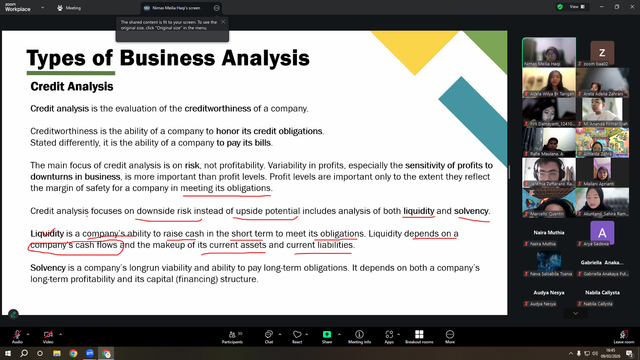Screen dimensions: 640x360
Task: Open Windows taskbar search
Action: point(24,353)
